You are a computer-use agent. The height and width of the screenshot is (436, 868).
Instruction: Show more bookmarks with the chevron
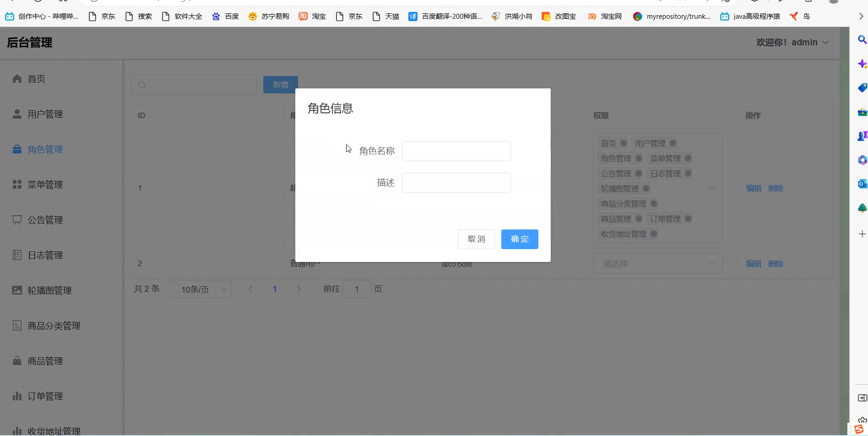pyautogui.click(x=861, y=16)
